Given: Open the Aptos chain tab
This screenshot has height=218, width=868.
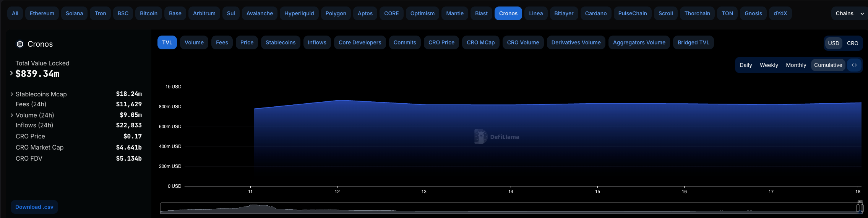Looking at the screenshot, I should (x=365, y=13).
